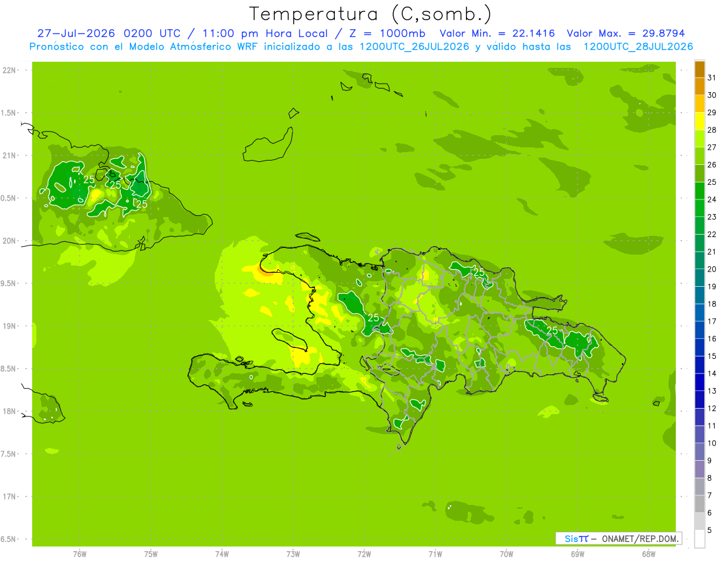Pick the blue colorbar band between 14 and 15
728x562 pixels.
(x=699, y=365)
